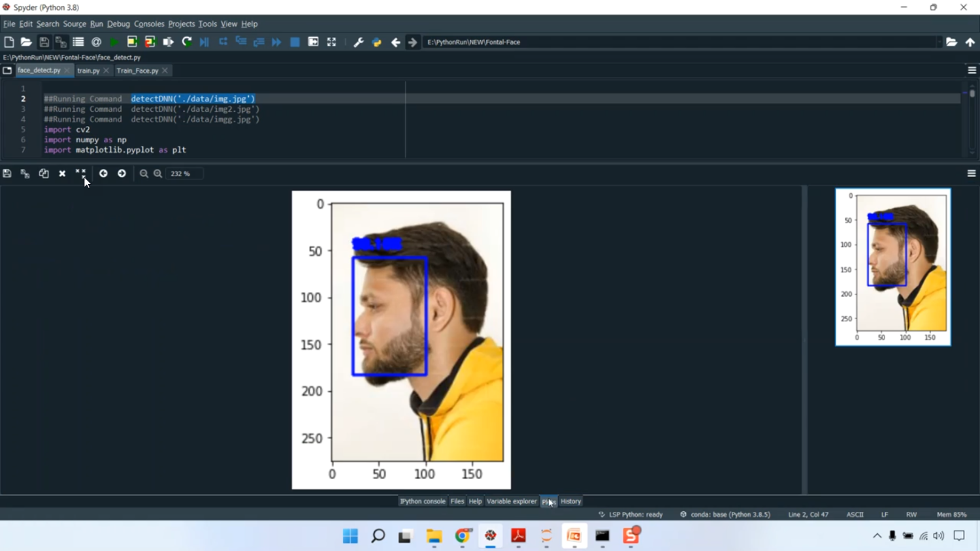Open the Debug menu
Image resolution: width=980 pixels, height=551 pixels.
coord(118,24)
